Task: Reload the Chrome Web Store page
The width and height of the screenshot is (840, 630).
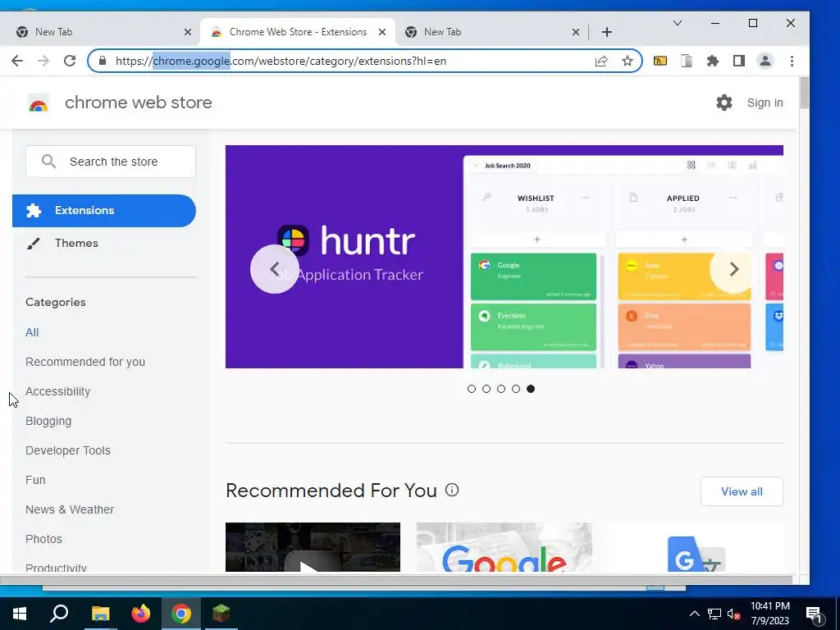Action: pos(70,61)
